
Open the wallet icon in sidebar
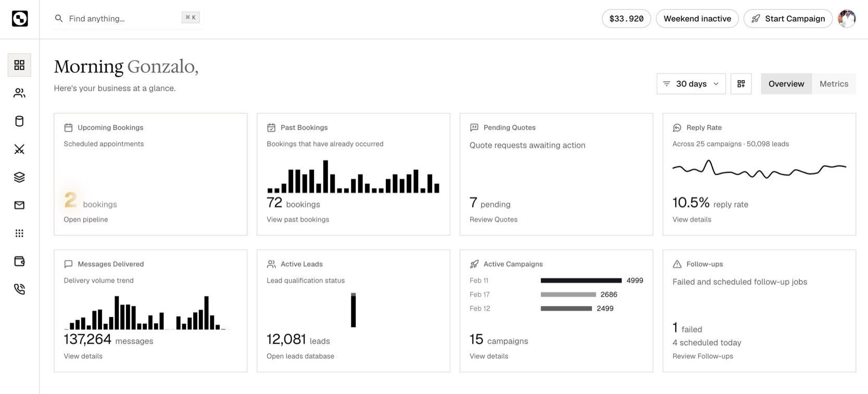point(19,261)
